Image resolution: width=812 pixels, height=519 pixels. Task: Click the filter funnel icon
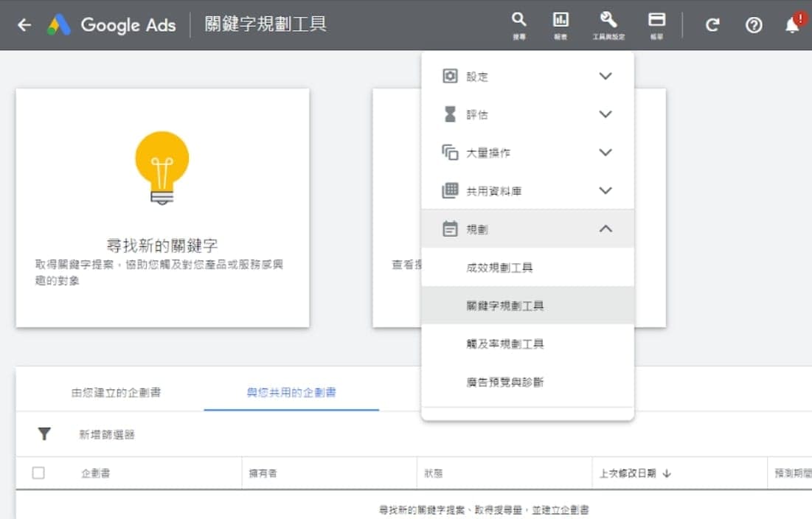click(x=44, y=434)
